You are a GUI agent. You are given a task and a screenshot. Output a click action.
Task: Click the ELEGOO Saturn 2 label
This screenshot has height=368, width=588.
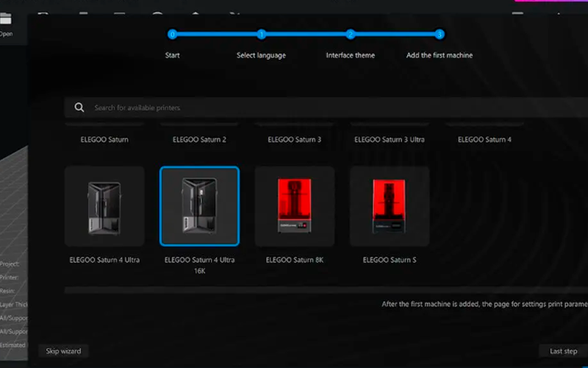199,139
